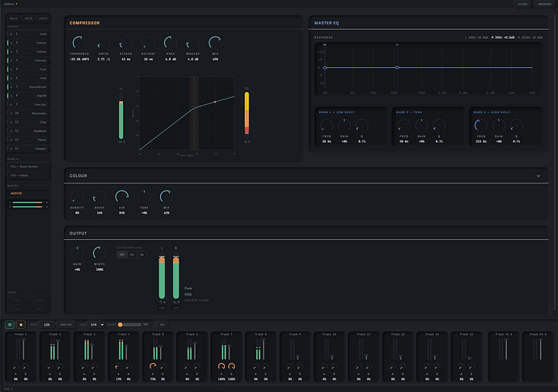
Task: Click Track 1 send A knob
Action: pos(15,366)
